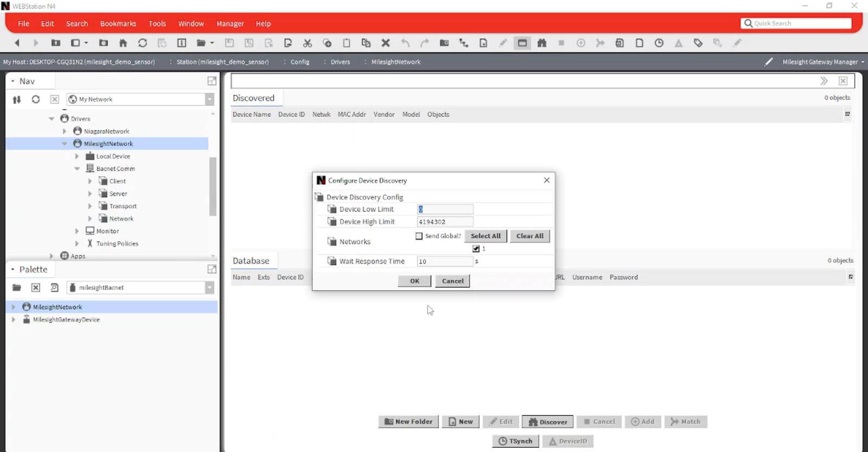Screen dimensions: 868x452
Task: Click OK in Configure Device Discovery
Action: (x=414, y=281)
